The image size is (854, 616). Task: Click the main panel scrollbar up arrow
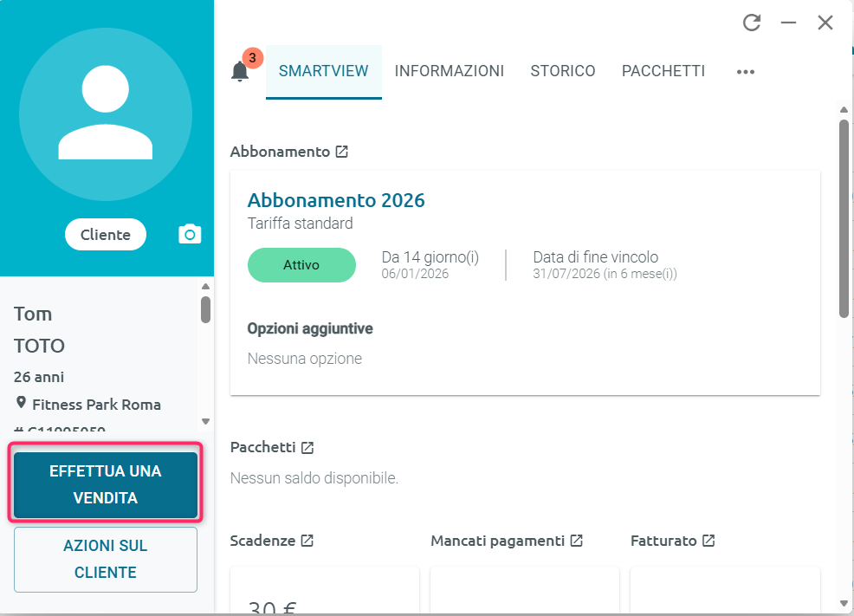tap(844, 109)
